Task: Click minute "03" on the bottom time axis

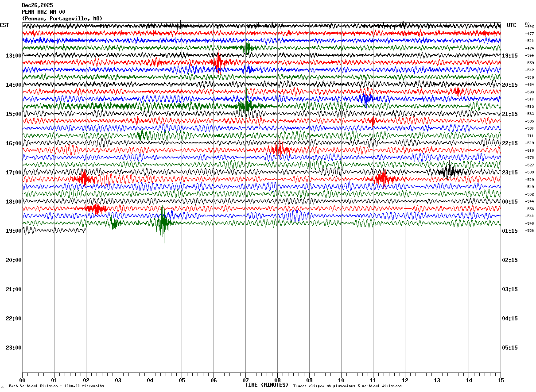Action: [118, 380]
